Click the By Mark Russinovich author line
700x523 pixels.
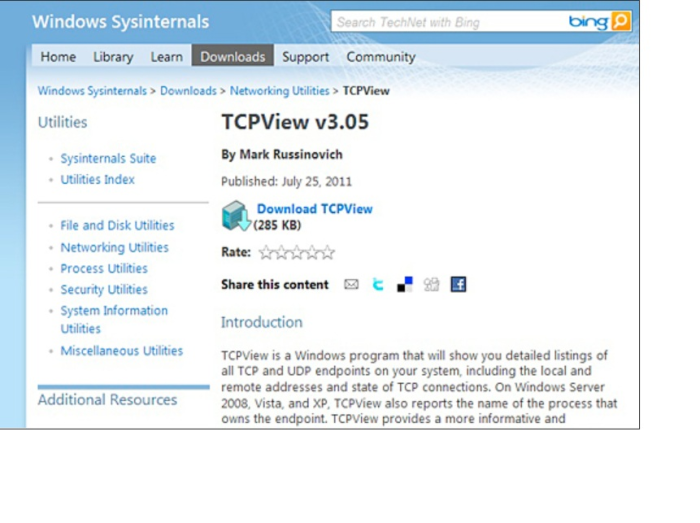[x=282, y=154]
